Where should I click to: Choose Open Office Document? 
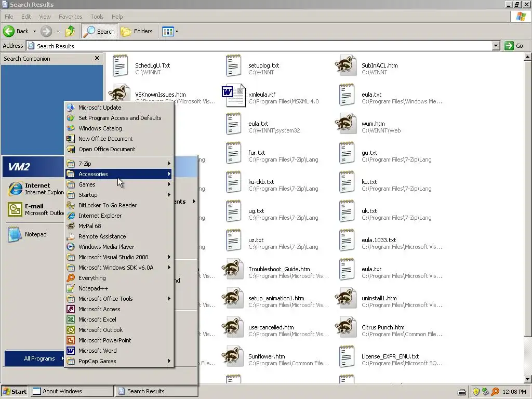point(119,149)
